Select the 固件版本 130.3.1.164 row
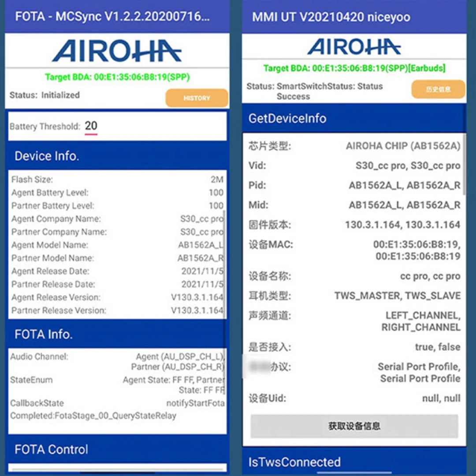 tap(354, 225)
